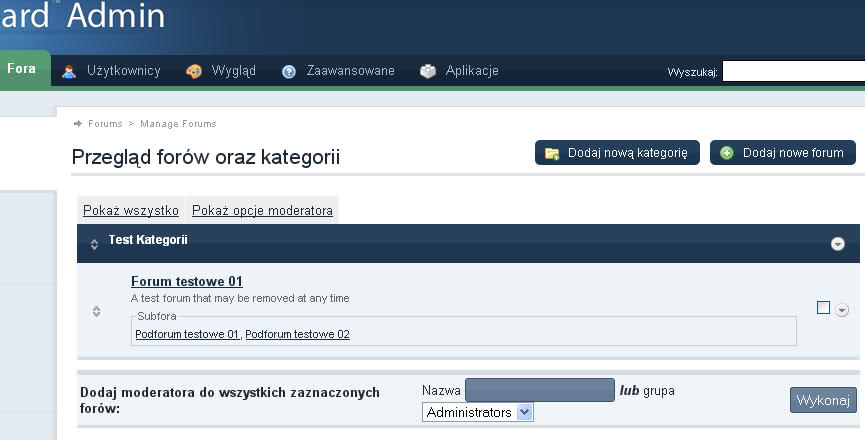Click the Wykonaj button
The width and height of the screenshot is (865, 440).
click(823, 400)
